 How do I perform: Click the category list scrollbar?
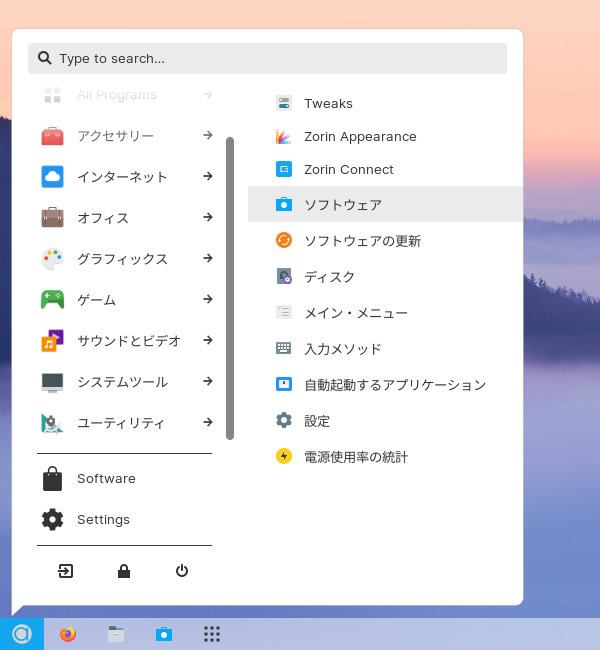tap(230, 288)
